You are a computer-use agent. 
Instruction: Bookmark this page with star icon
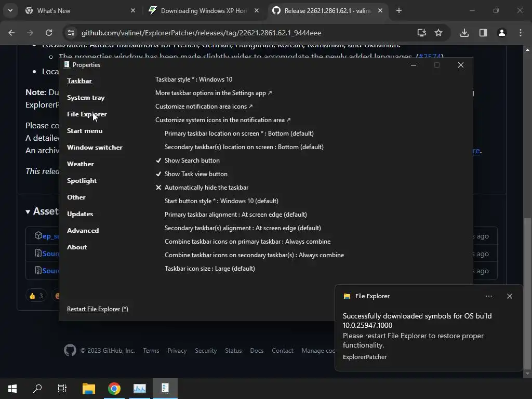point(438,33)
